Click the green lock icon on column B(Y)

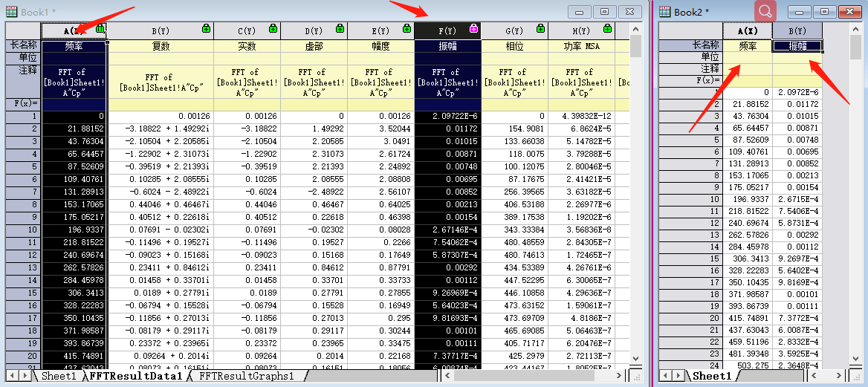pos(206,29)
